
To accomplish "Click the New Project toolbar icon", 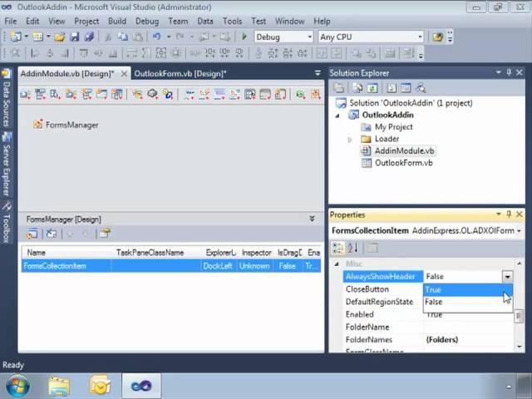I will 16,37.
